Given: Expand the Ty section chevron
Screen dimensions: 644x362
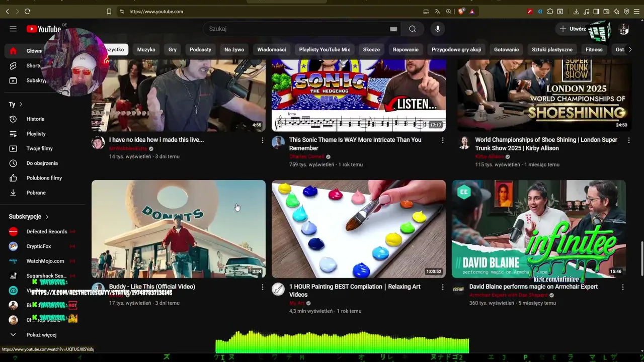Looking at the screenshot, I should [21, 104].
